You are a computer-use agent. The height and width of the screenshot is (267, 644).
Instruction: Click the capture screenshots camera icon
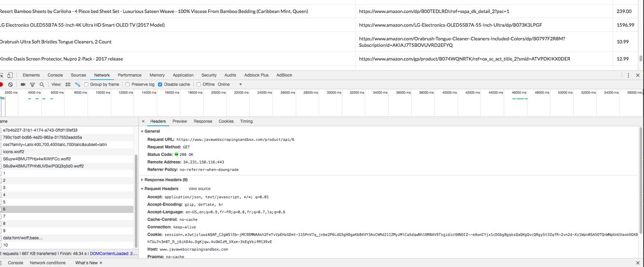coord(23,85)
